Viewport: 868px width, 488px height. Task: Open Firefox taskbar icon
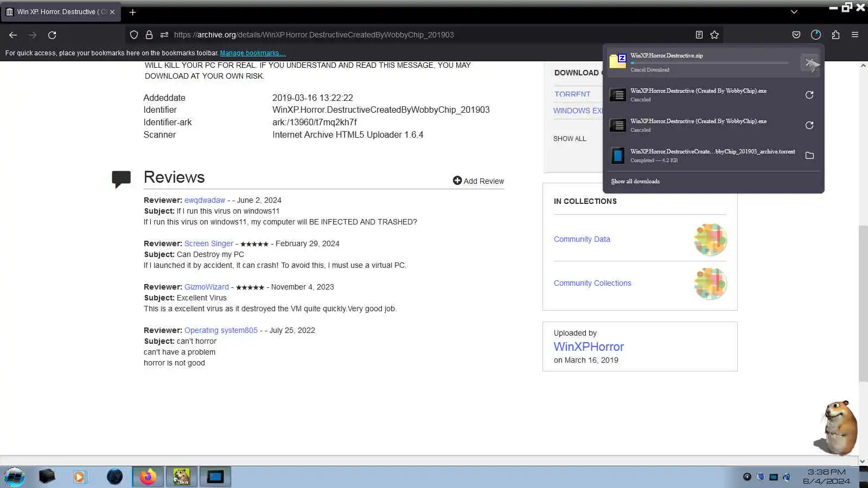(x=148, y=477)
